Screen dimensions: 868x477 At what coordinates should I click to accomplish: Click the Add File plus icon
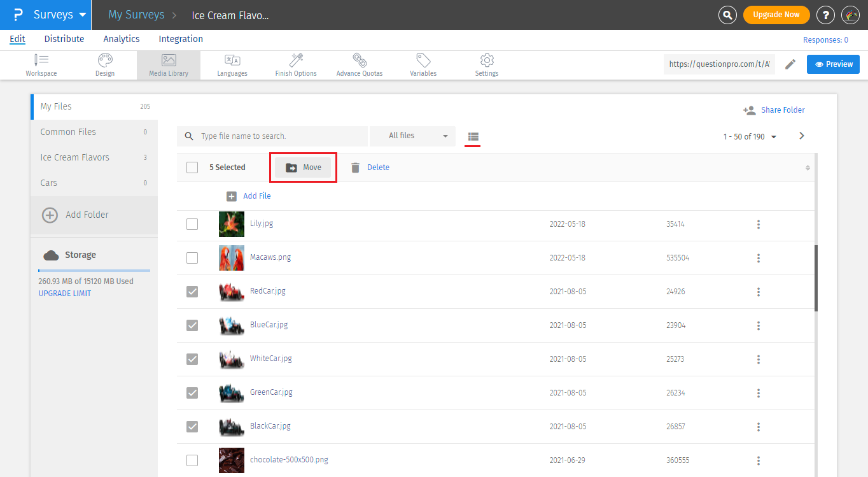(232, 196)
